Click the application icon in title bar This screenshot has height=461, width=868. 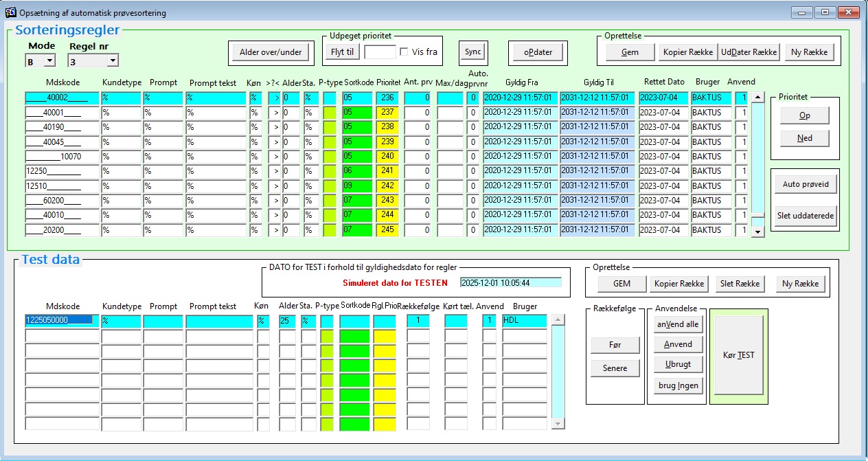[x=10, y=12]
